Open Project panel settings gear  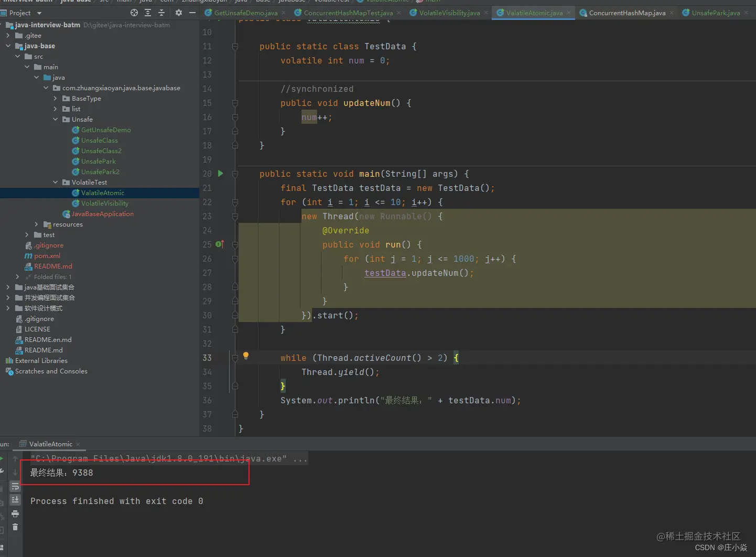(179, 13)
